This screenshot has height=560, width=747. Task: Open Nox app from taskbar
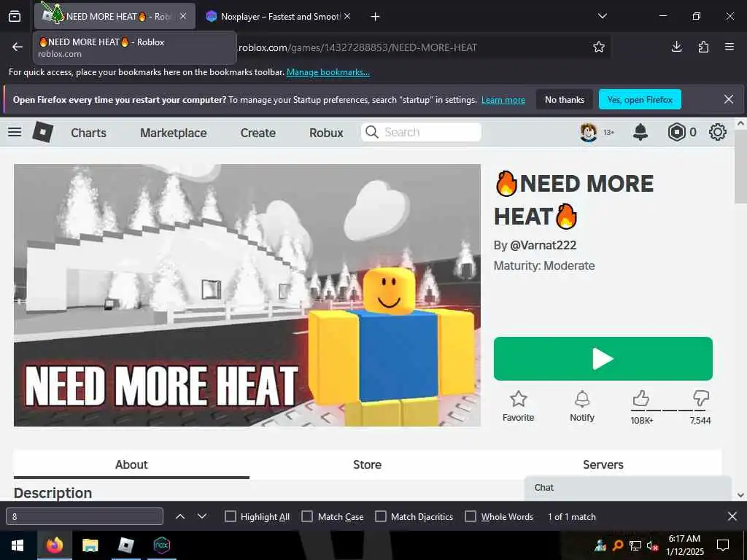(x=161, y=545)
